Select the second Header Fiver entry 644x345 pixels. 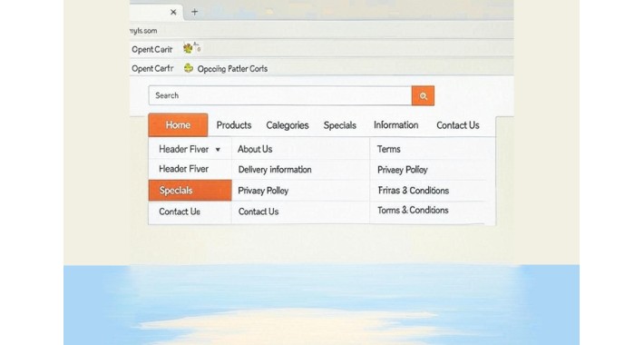pyautogui.click(x=183, y=169)
